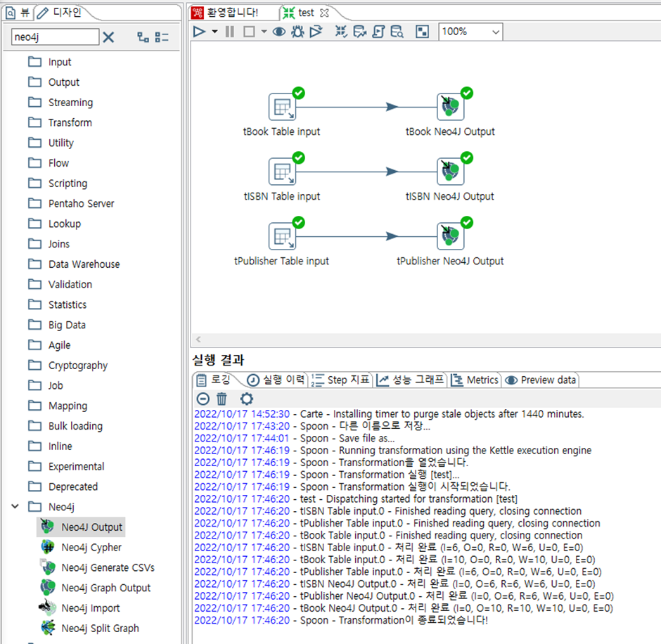Click hop arrow between tBook steps
This screenshot has height=644, width=661.
pyautogui.click(x=392, y=107)
